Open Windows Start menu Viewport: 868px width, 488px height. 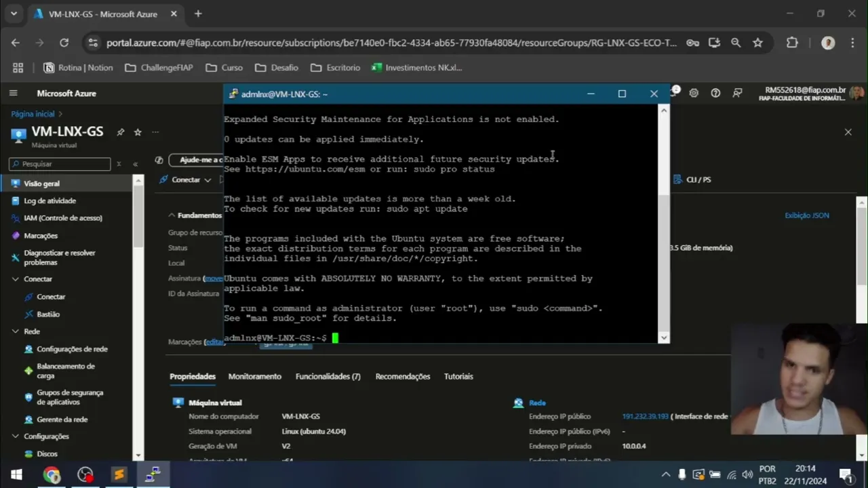click(17, 474)
